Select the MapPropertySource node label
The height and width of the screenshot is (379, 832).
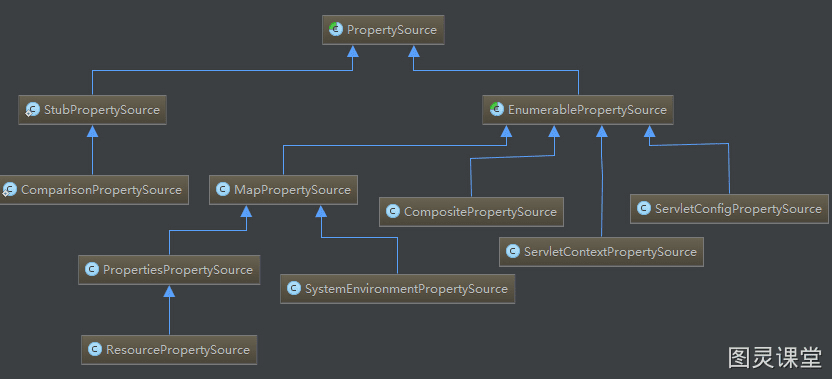pyautogui.click(x=292, y=190)
